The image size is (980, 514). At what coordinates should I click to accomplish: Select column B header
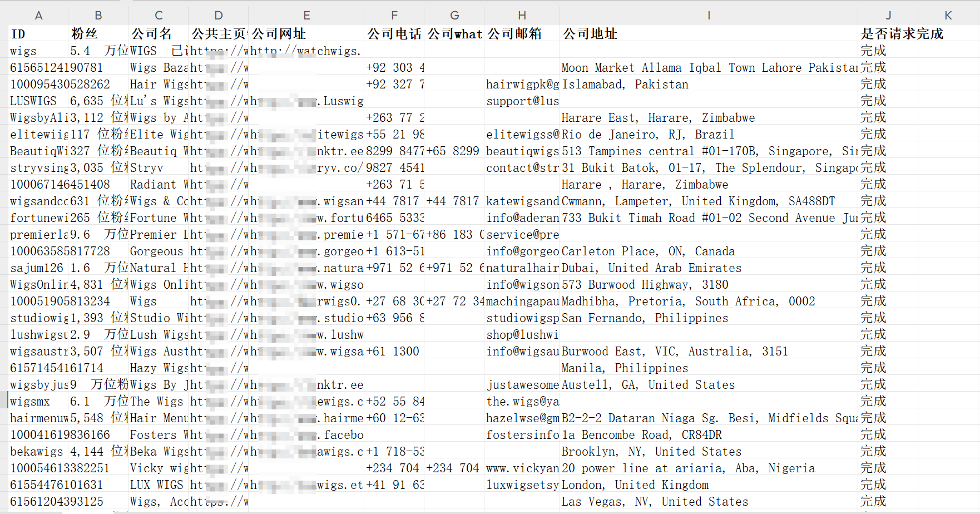pos(98,16)
